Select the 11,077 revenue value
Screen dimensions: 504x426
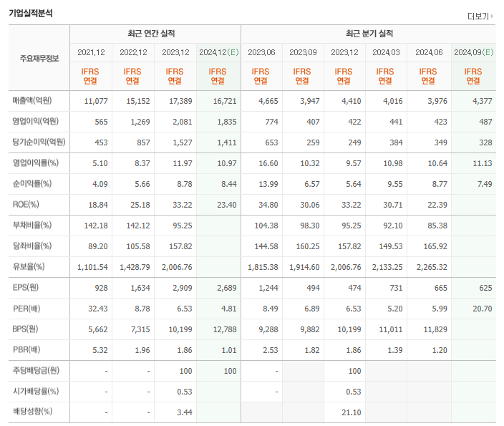pyautogui.click(x=96, y=101)
